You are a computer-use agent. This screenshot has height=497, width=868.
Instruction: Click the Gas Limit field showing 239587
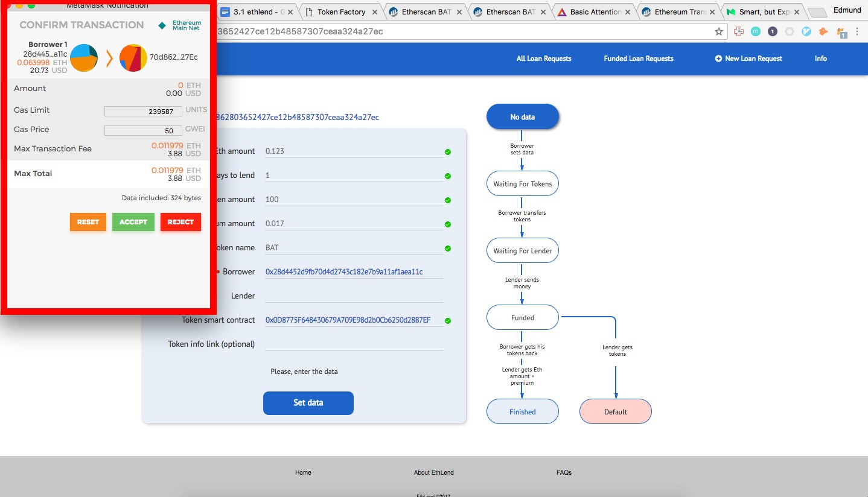pyautogui.click(x=143, y=111)
